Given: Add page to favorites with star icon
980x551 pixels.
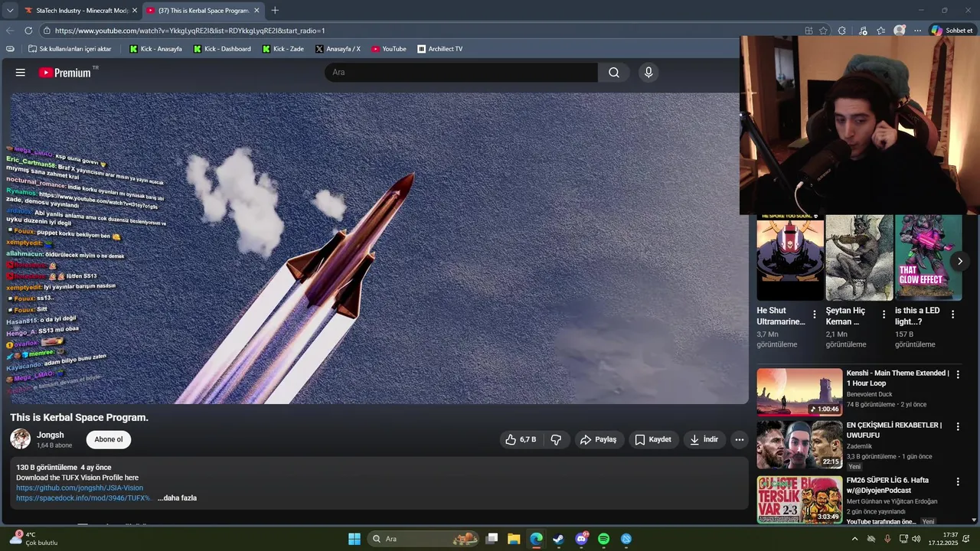Looking at the screenshot, I should [x=823, y=31].
